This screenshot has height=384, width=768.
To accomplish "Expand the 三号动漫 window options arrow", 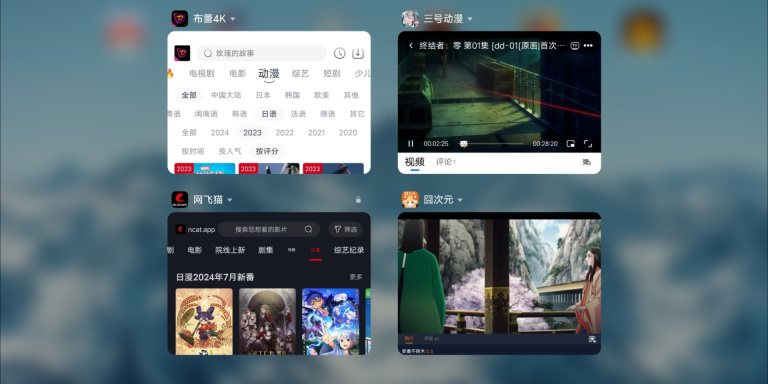I will pos(470,19).
